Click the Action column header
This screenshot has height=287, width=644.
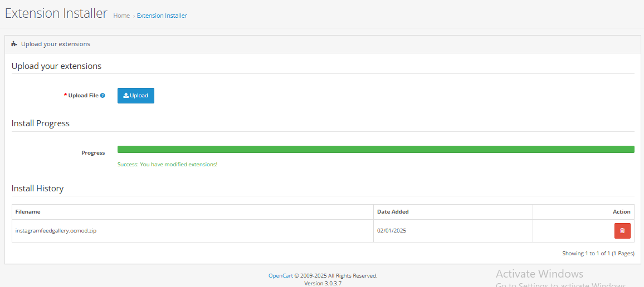tap(621, 212)
